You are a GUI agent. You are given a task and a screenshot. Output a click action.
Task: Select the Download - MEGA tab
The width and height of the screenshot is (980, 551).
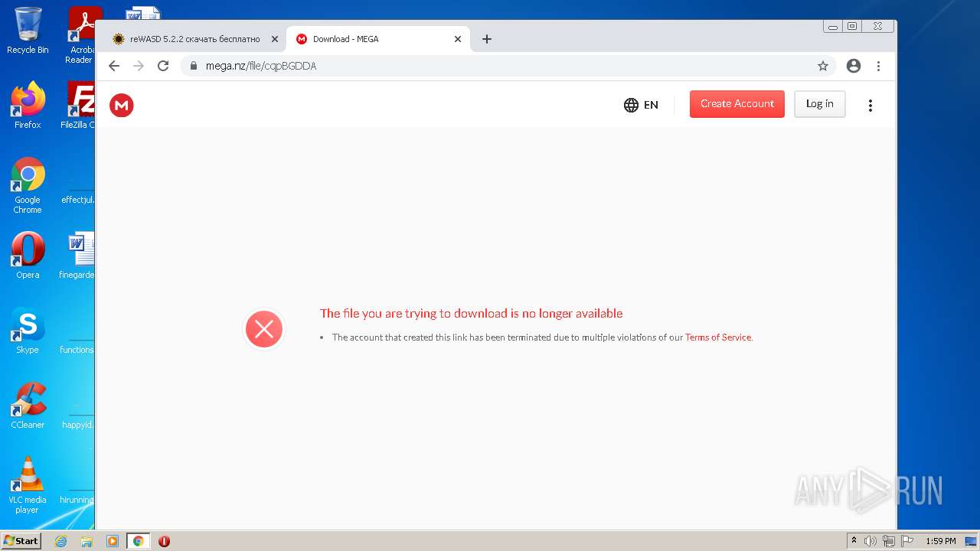tap(378, 39)
